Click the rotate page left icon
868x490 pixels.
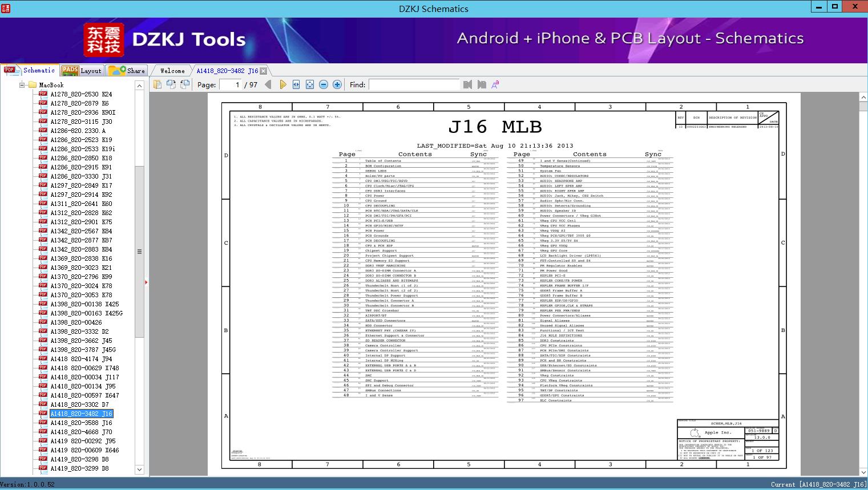click(171, 84)
